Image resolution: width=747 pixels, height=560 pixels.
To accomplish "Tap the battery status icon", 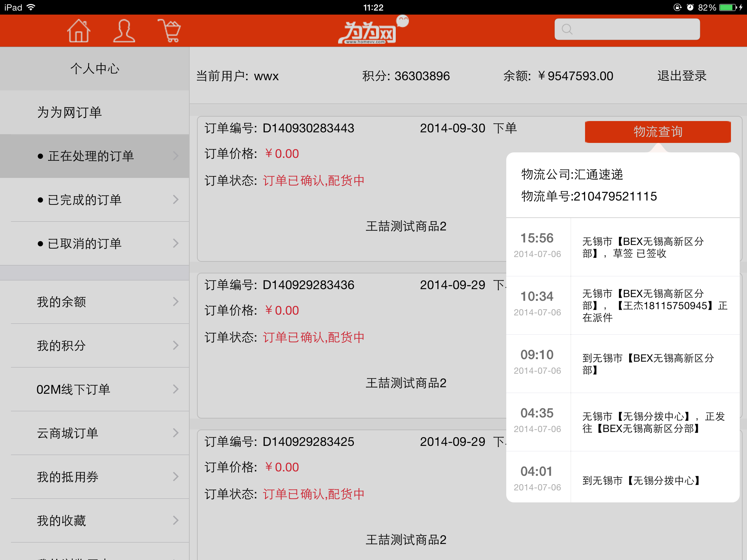I will click(728, 7).
